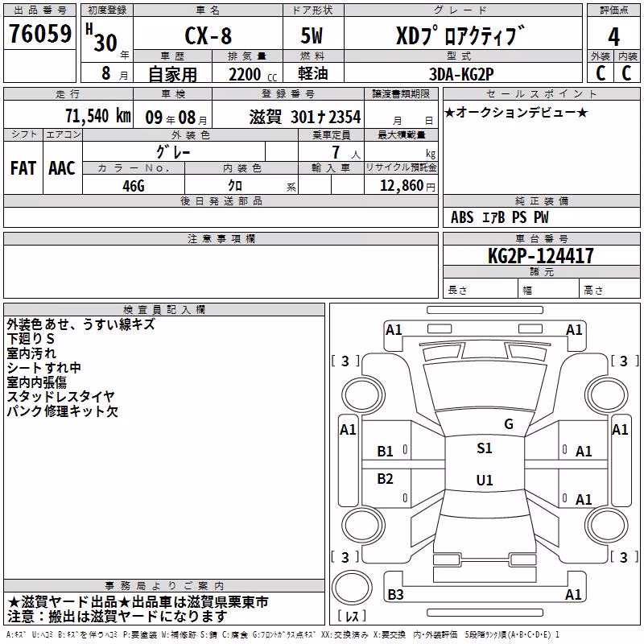Select the rear right wheel circle
The width and height of the screenshot is (644, 644).
pos(607,526)
